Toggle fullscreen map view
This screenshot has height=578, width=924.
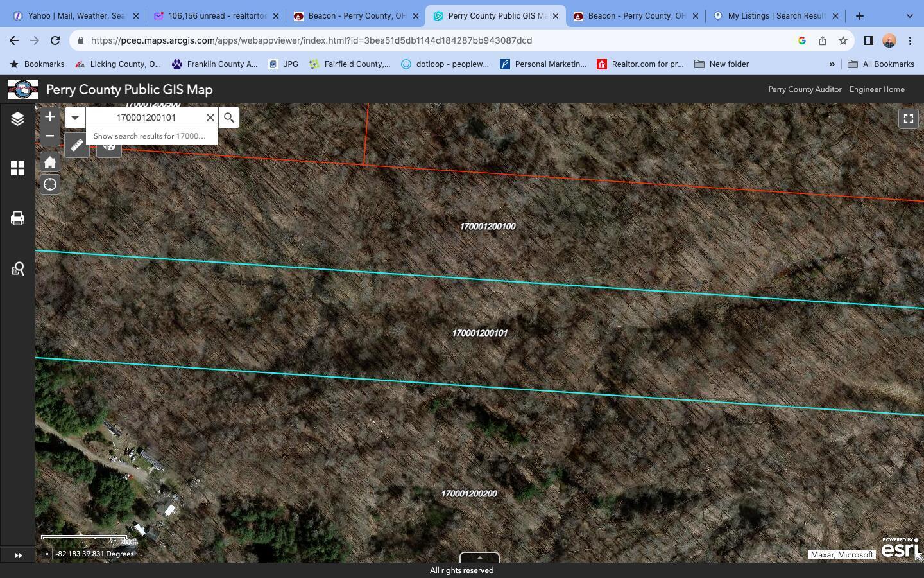coord(909,118)
